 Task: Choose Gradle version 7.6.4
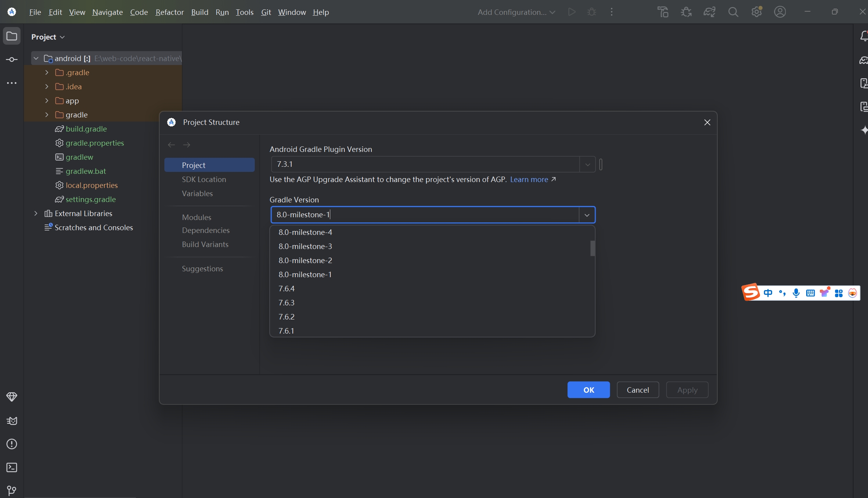coord(432,289)
